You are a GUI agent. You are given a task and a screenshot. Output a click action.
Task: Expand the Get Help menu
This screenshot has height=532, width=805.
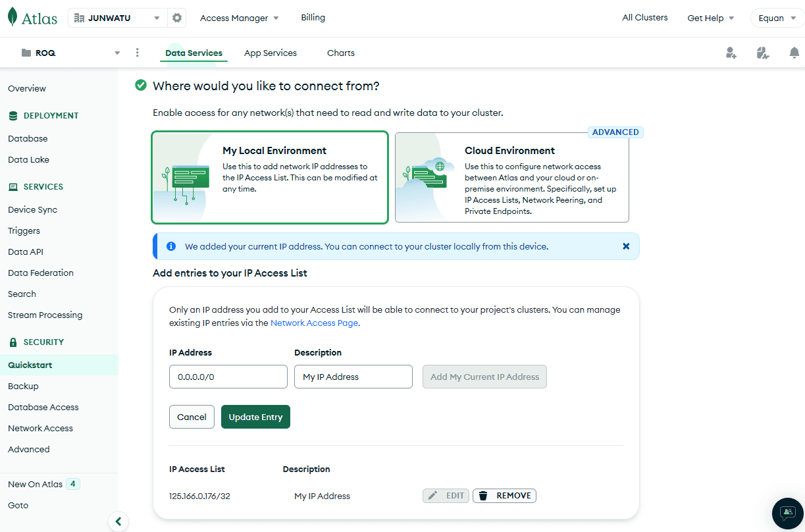tap(711, 18)
